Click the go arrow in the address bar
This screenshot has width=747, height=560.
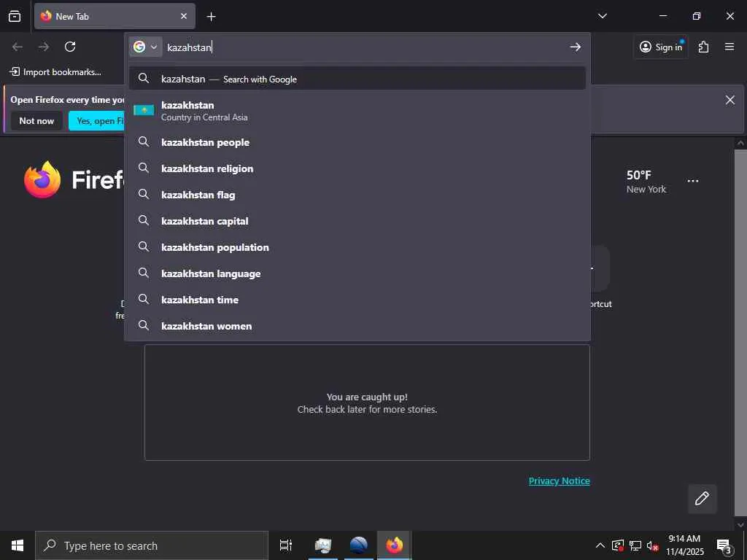point(576,47)
